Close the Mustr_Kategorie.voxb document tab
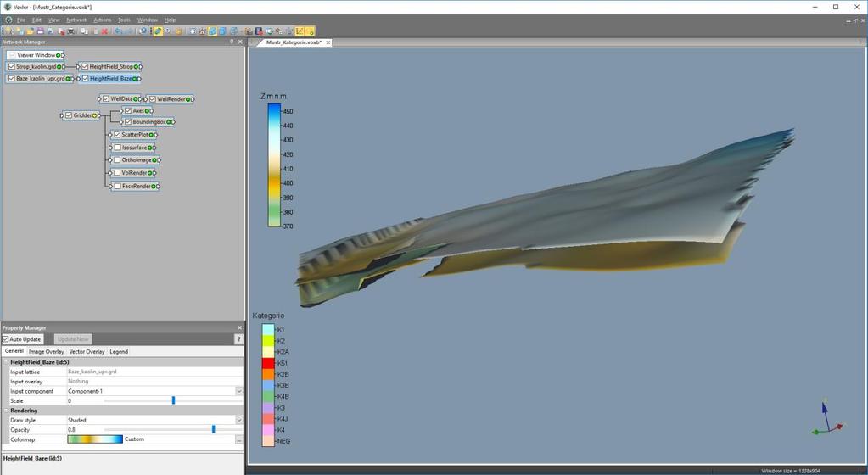Viewport: 868px width, 475px height. click(328, 42)
